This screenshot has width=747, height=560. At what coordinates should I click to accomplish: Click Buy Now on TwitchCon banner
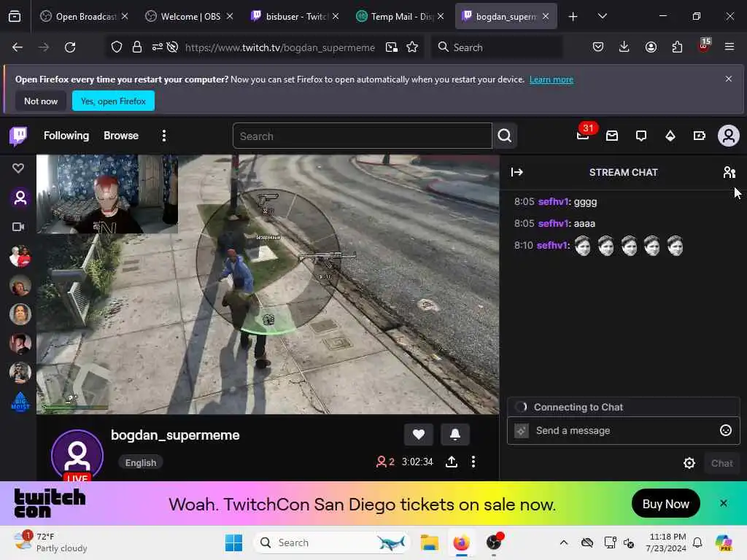click(665, 504)
